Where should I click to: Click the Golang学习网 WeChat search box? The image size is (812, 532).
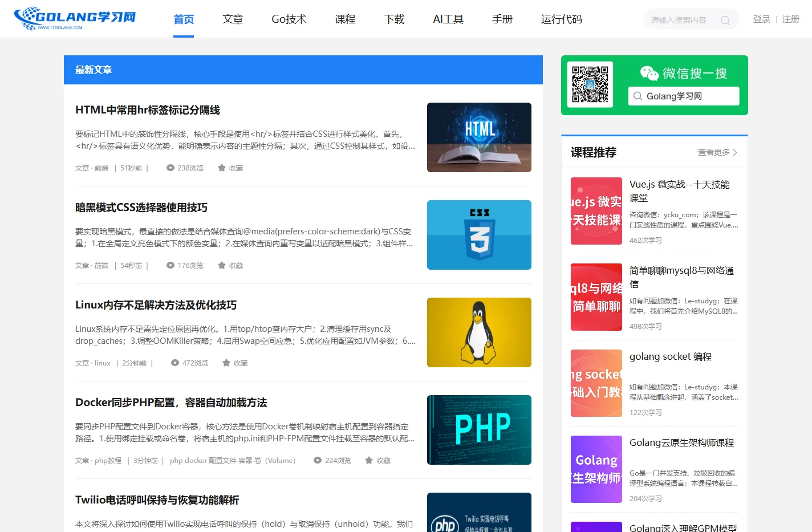point(684,96)
